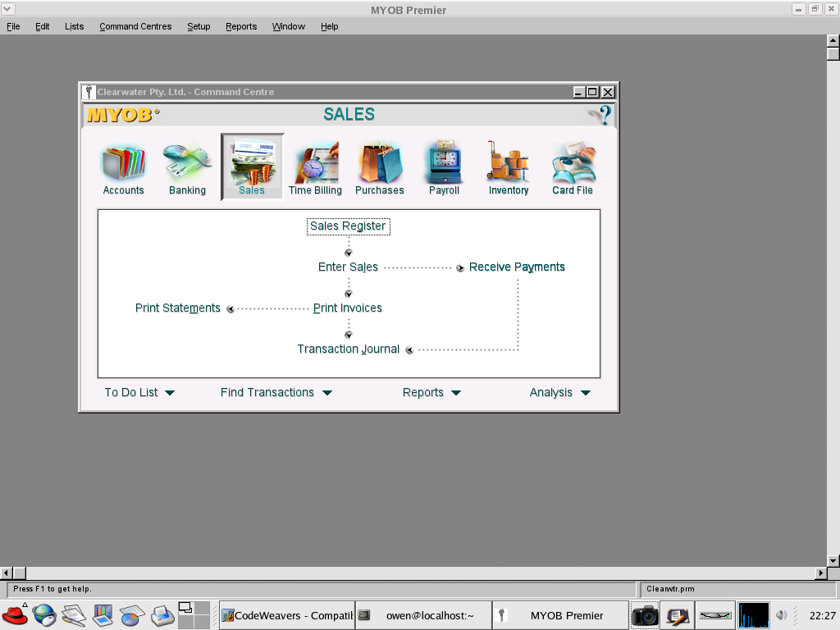Click the notepad-with-pencil tray icon
This screenshot has width=840, height=630.
click(677, 615)
